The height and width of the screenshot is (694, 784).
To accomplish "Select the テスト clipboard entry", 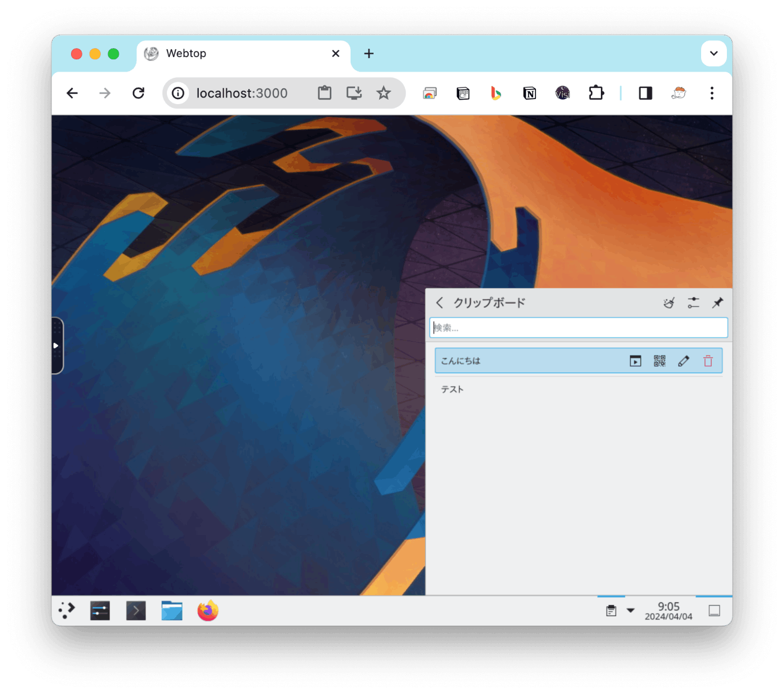I will [x=578, y=390].
